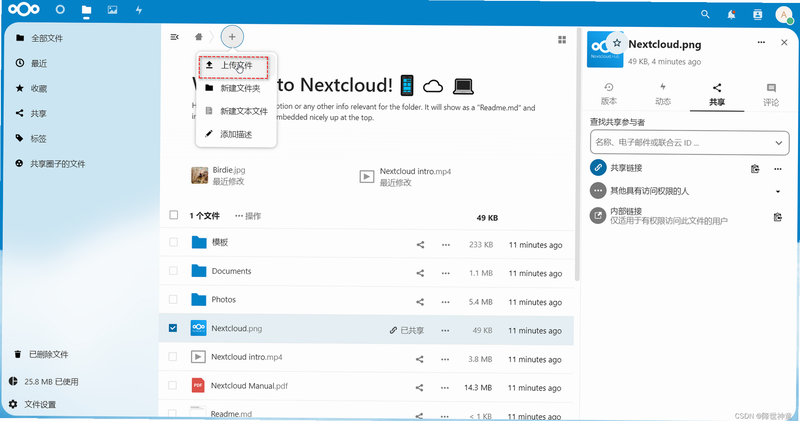Choose 新建文件夹 from the new menu
Screen dimensions: 800x421
[236, 88]
